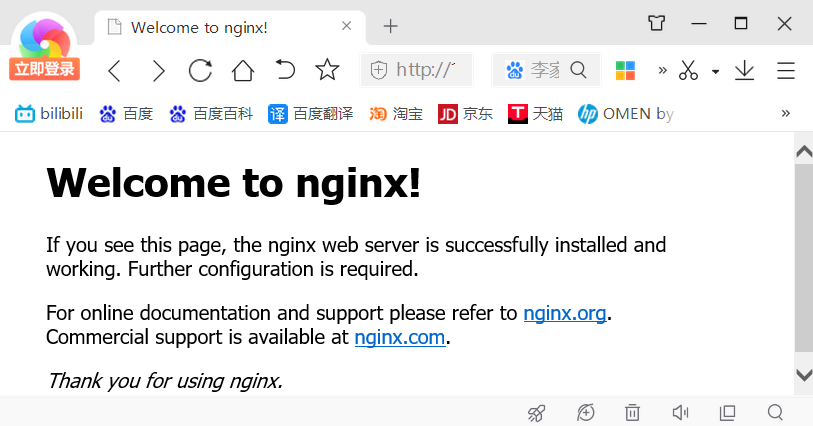Restore recently closed tab with undo arrow

tap(285, 69)
